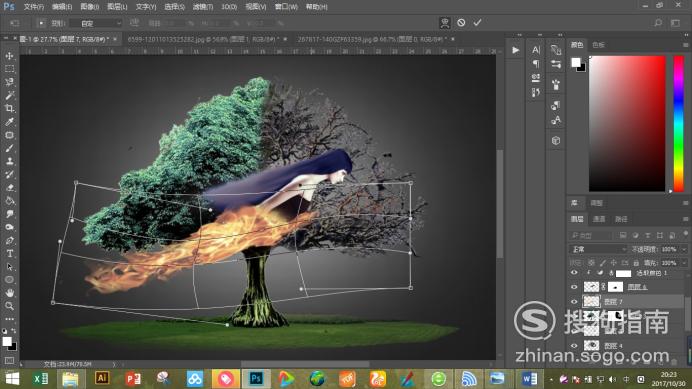This screenshot has width=692, height=389.
Task: Click the canvas vertical scrollbar
Action: pos(500,203)
